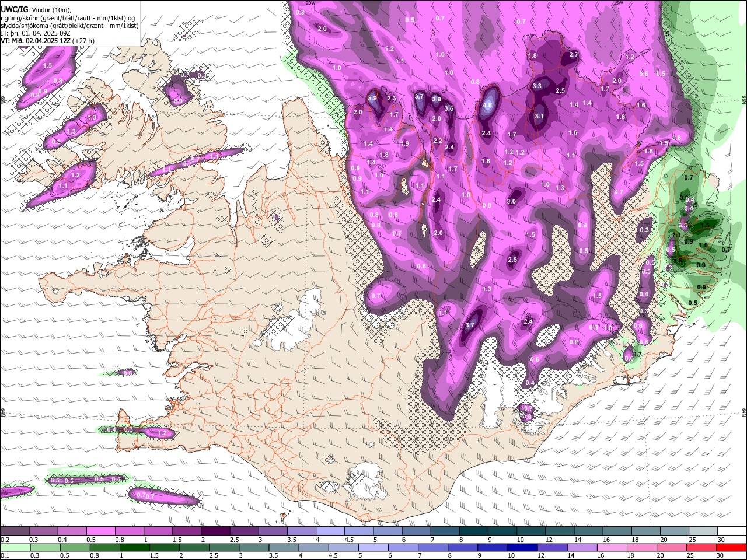Click the bright pink 0.5–0.8 snow legend swatch
Screen dimensions: 747x560
click(x=100, y=531)
